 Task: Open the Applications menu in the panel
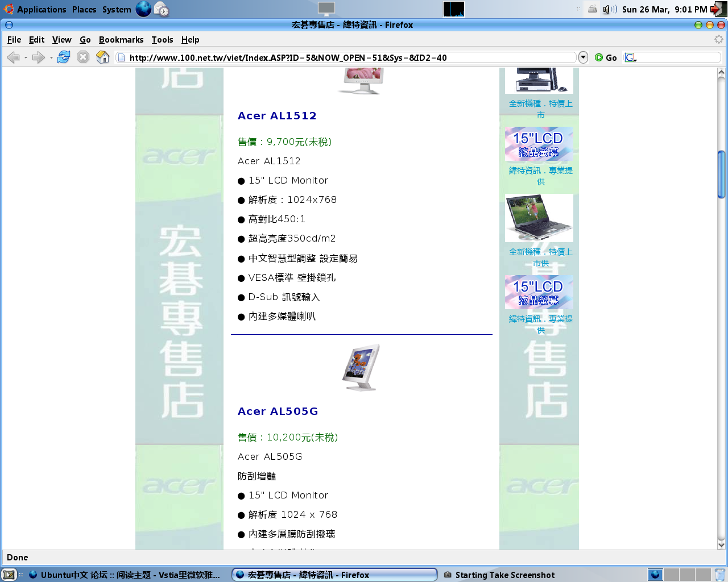[x=35, y=9]
